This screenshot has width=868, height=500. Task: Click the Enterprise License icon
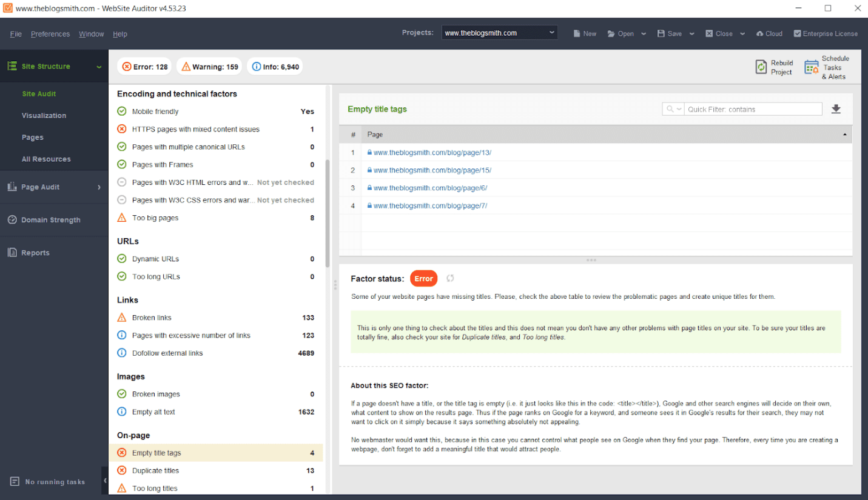[x=797, y=34]
